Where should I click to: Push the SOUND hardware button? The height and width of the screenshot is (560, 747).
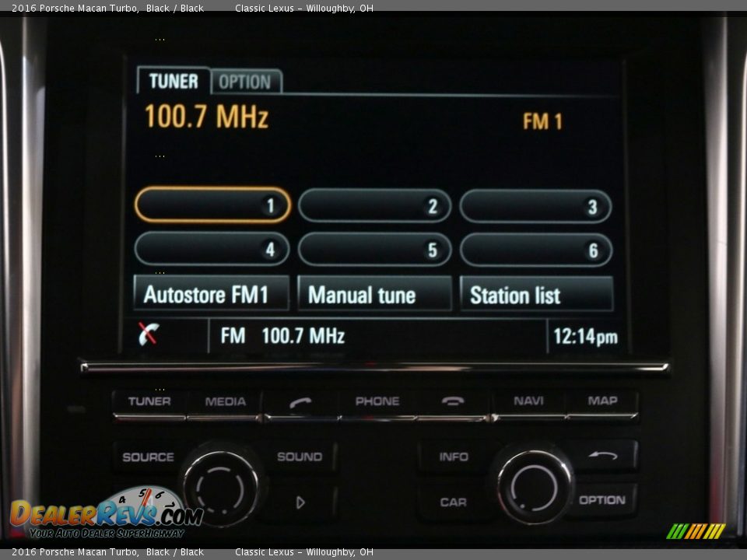pyautogui.click(x=300, y=457)
